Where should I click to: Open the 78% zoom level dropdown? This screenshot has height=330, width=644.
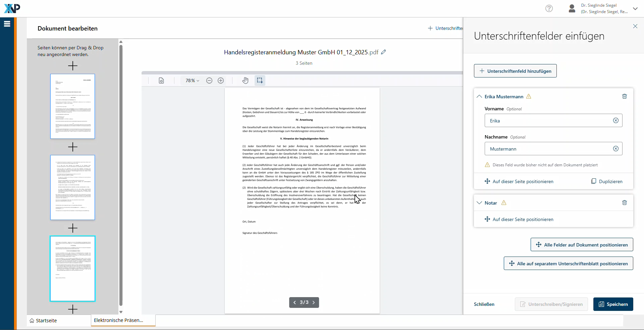coord(192,80)
